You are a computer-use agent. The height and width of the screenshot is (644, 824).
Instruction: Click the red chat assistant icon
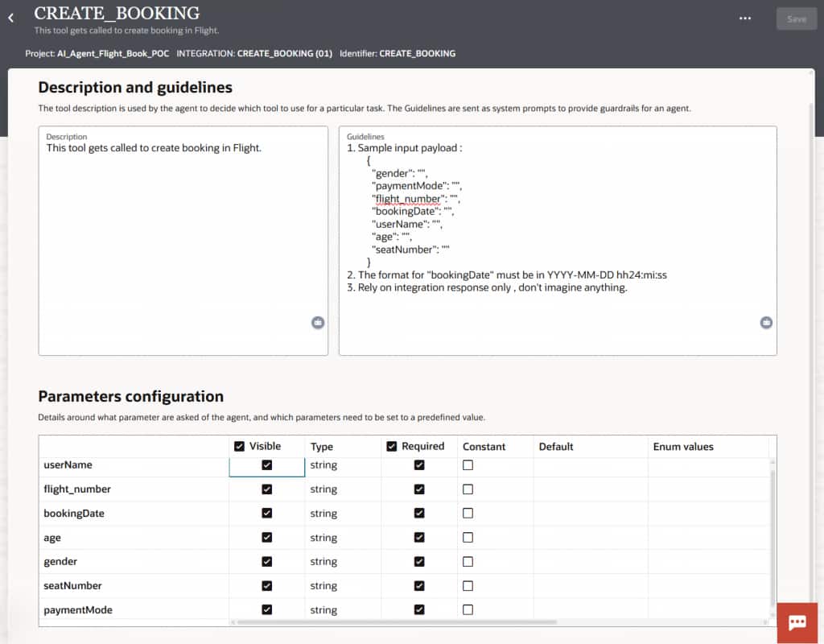pos(797,622)
